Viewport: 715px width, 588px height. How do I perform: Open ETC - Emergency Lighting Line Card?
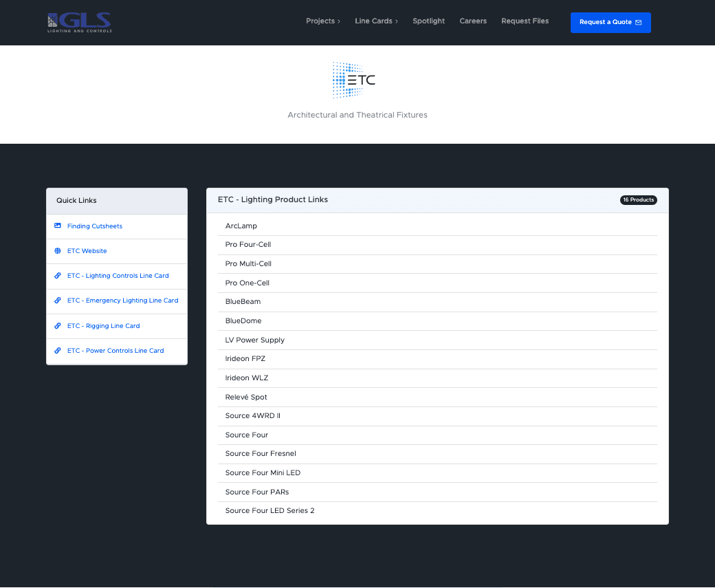tap(122, 300)
